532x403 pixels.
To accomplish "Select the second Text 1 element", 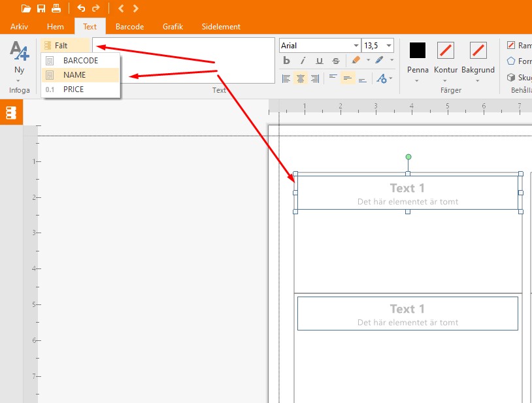I will pos(407,314).
